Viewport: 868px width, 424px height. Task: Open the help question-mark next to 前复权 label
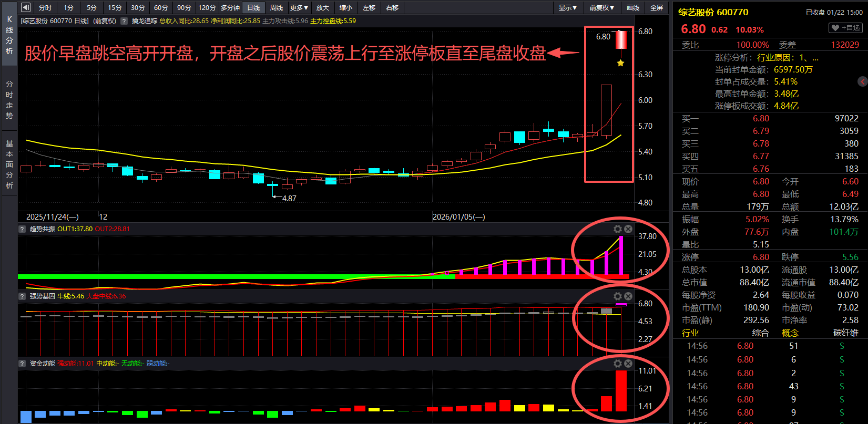[124, 21]
